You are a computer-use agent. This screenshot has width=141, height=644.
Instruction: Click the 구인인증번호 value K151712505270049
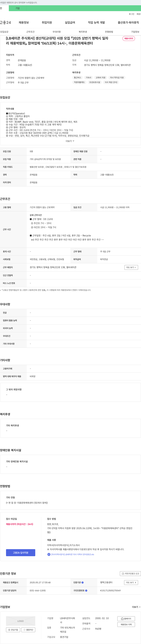[x=110, y=590]
